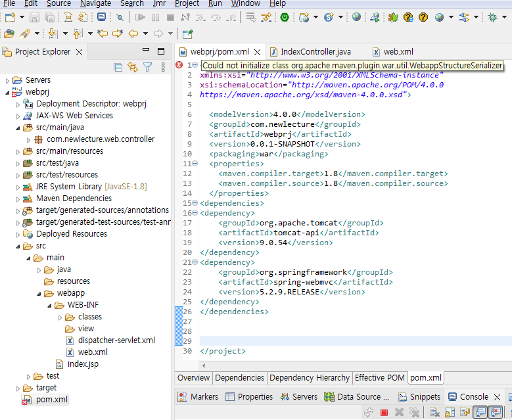Click the green power launch icon
The image size is (512, 420).
tap(285, 17)
